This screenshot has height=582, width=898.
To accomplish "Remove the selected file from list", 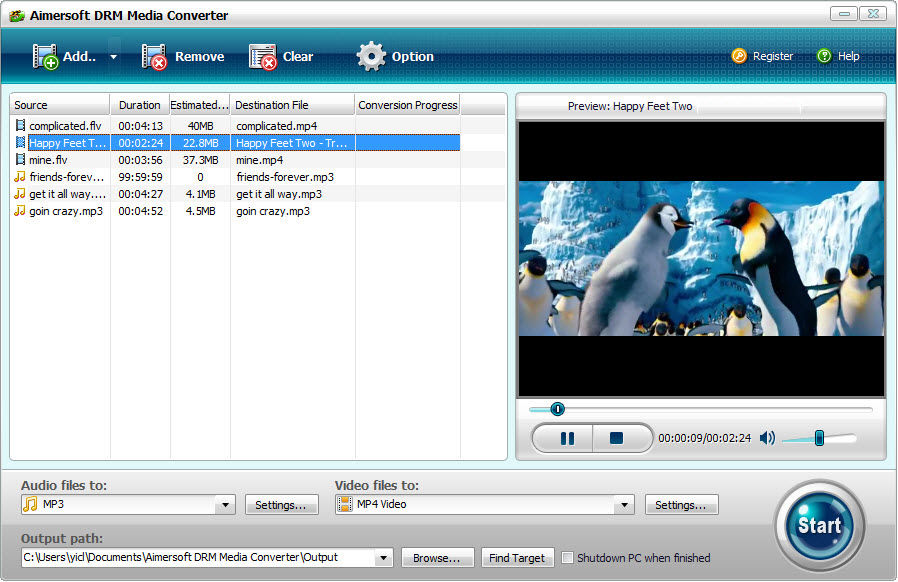I will (x=154, y=57).
